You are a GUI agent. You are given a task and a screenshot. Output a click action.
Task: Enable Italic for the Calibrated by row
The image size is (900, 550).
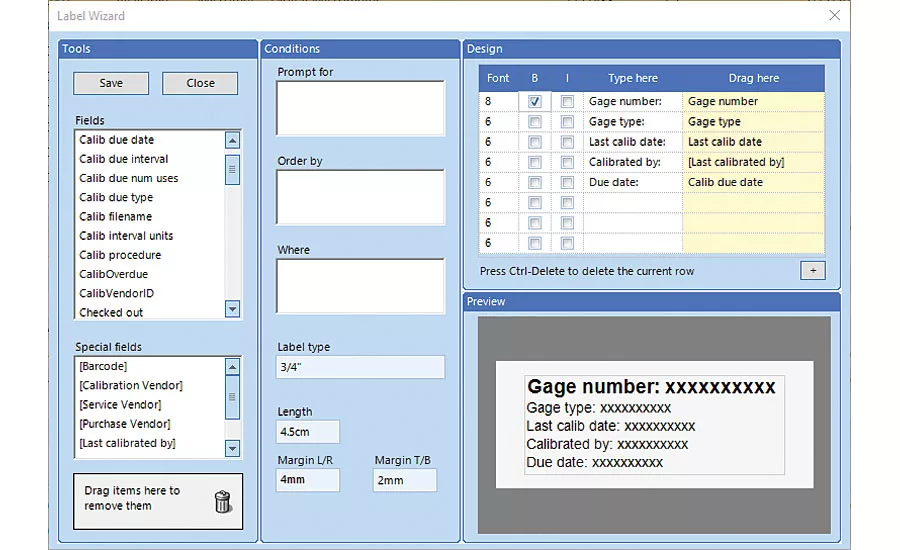[567, 162]
